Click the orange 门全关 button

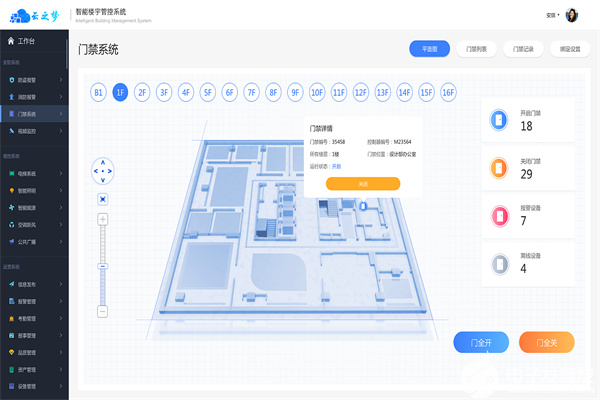[546, 342]
